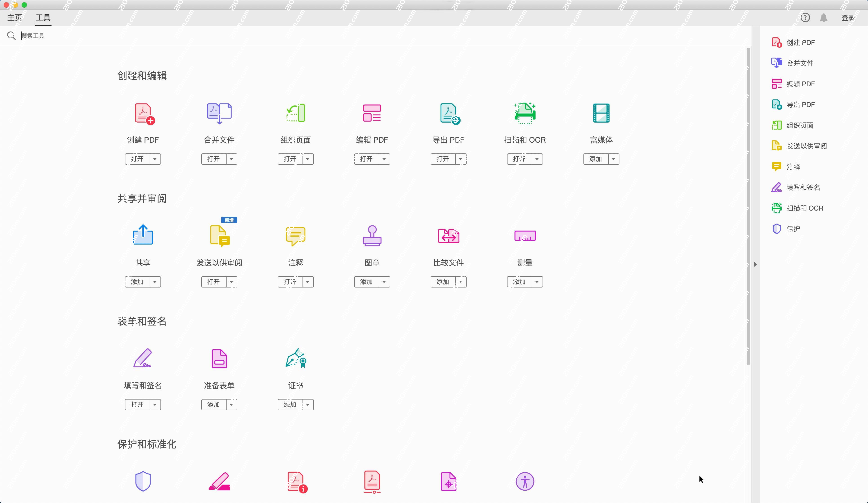Image resolution: width=868 pixels, height=503 pixels.
Task: Expand dropdown arrow under 编辑 PDF
Action: [x=384, y=159]
